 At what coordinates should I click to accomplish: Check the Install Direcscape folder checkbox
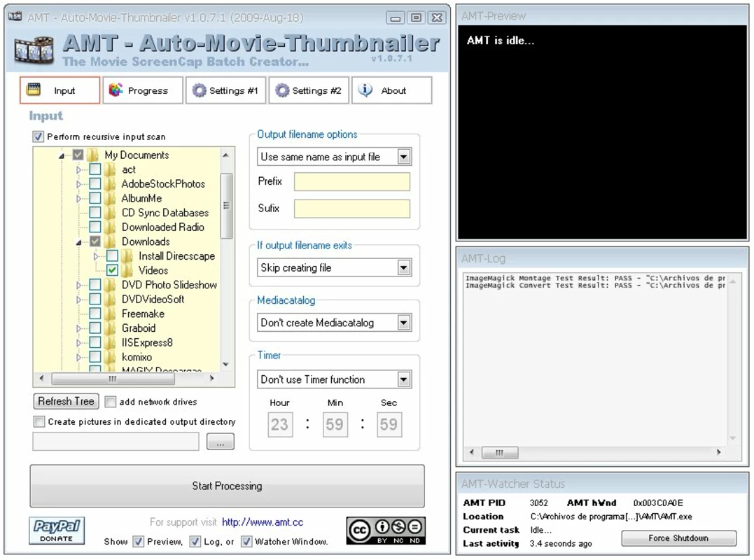[x=112, y=255]
